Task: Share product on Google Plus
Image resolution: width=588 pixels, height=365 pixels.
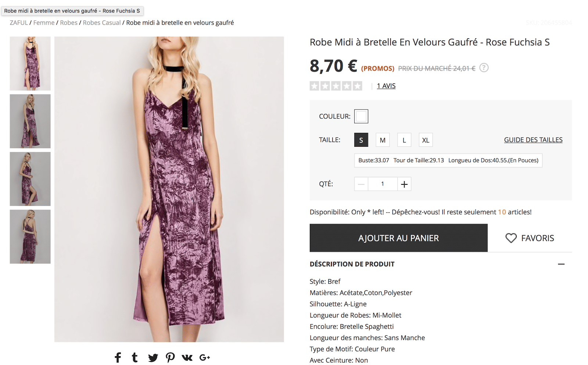Action: click(205, 357)
